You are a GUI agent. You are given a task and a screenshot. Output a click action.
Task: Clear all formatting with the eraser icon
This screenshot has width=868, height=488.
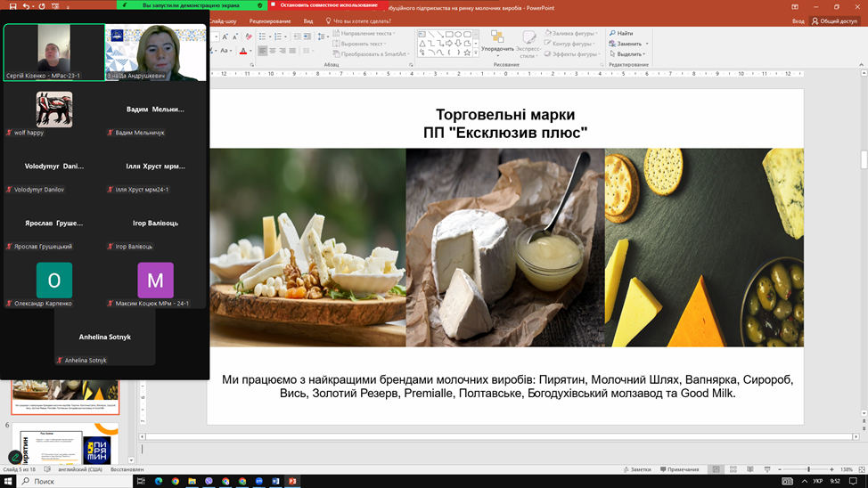point(249,37)
